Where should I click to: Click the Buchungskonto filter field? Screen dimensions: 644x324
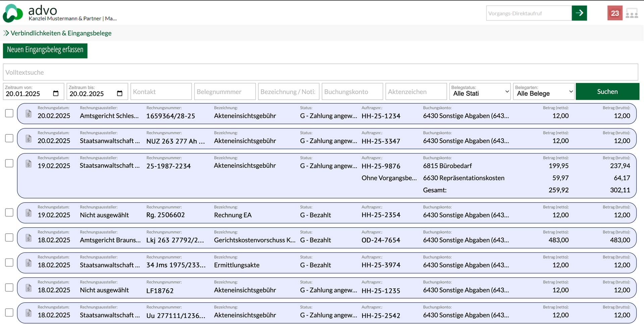tap(352, 92)
